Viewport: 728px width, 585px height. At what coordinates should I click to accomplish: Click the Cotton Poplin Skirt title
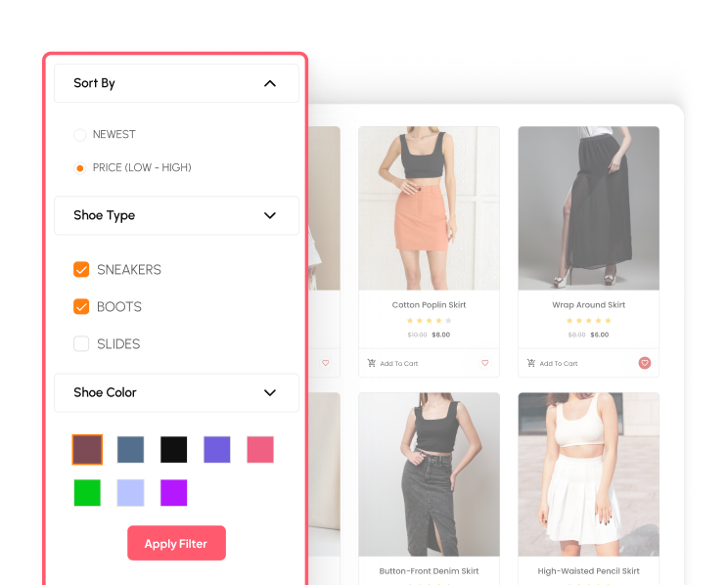coord(429,305)
